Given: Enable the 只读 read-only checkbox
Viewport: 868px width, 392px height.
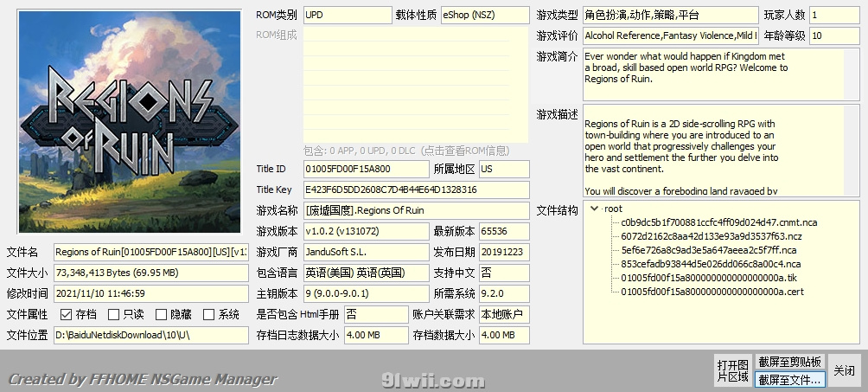Looking at the screenshot, I should coord(113,314).
